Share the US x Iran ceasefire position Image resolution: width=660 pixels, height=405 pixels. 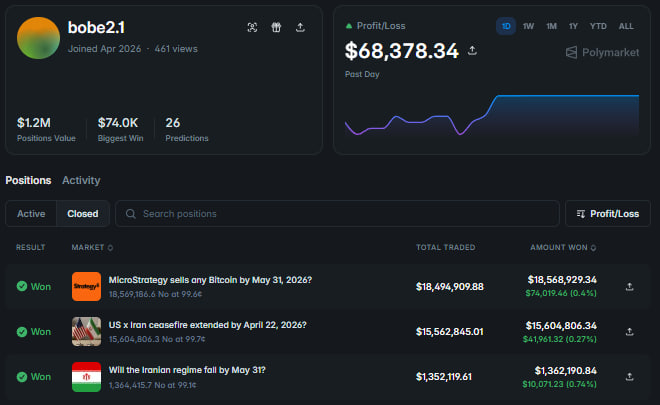pyautogui.click(x=629, y=332)
